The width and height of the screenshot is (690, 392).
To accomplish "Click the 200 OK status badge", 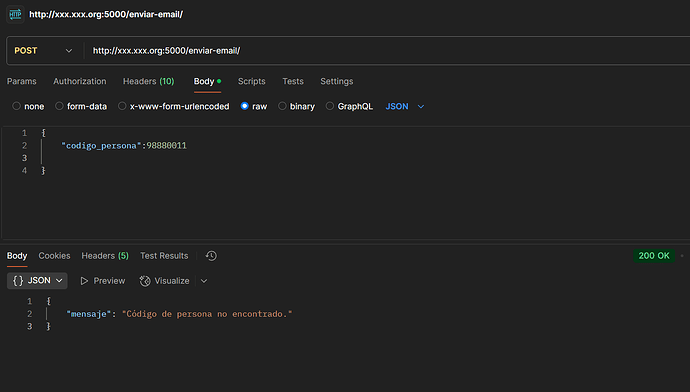I will pyautogui.click(x=654, y=256).
